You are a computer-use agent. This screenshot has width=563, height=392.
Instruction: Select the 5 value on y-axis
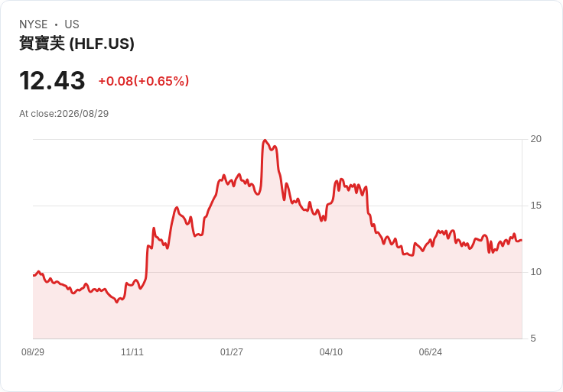coord(533,339)
